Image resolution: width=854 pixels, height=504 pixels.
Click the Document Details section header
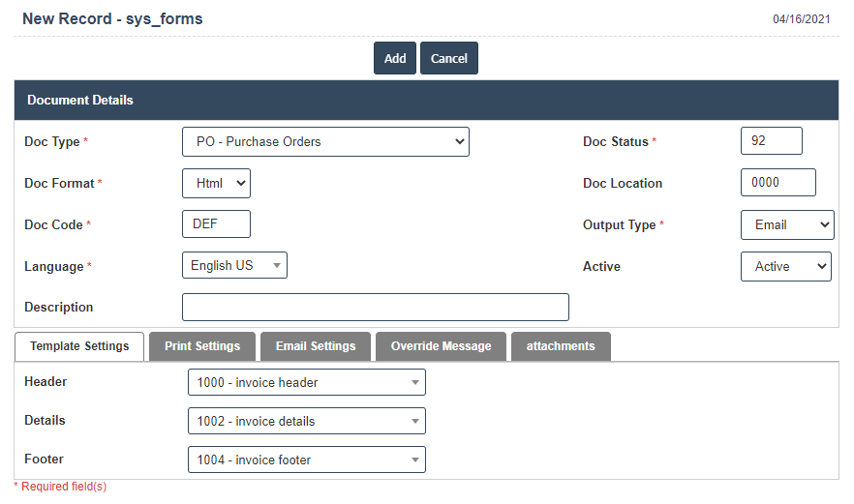coord(426,100)
